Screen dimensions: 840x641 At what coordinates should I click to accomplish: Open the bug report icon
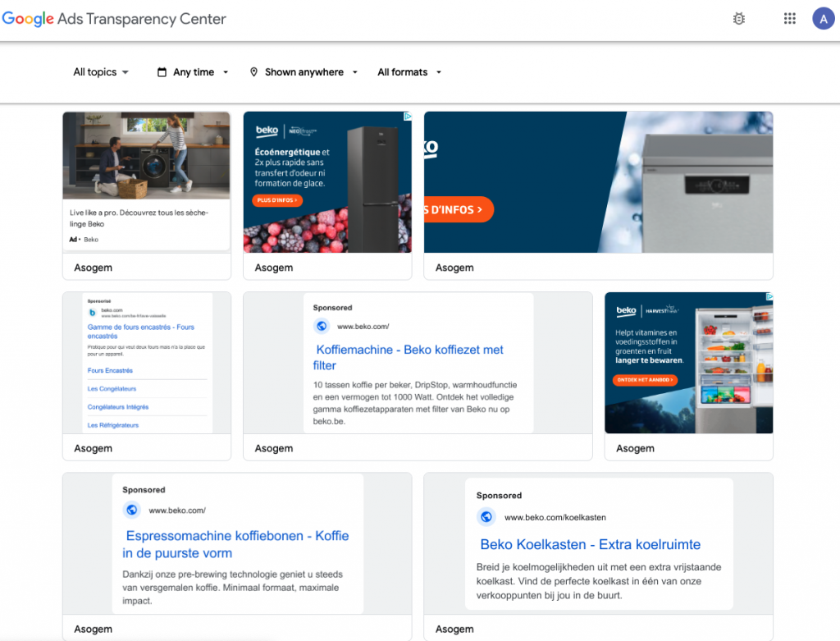point(738,18)
